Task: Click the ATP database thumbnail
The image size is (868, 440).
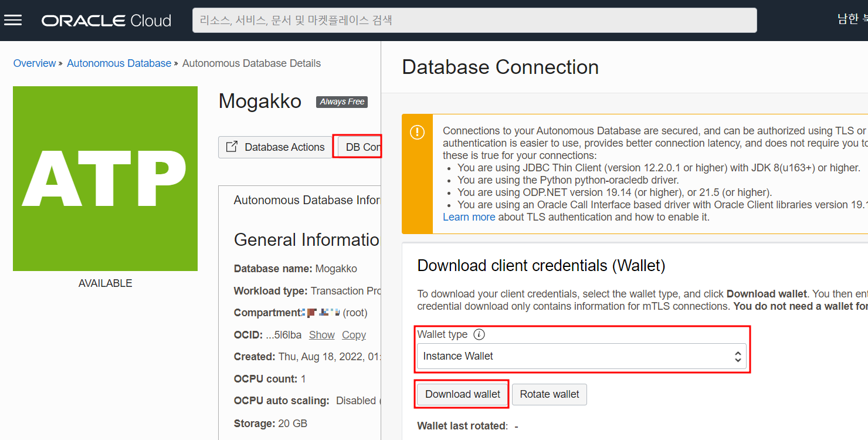Action: [x=105, y=179]
